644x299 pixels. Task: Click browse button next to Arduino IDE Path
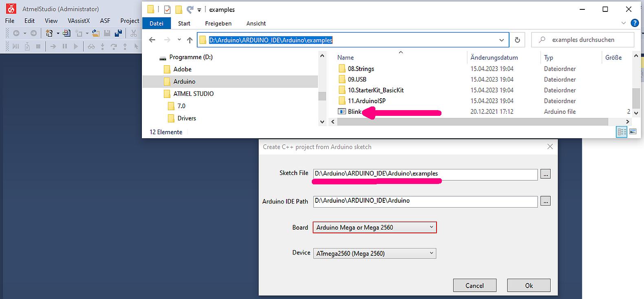(545, 201)
